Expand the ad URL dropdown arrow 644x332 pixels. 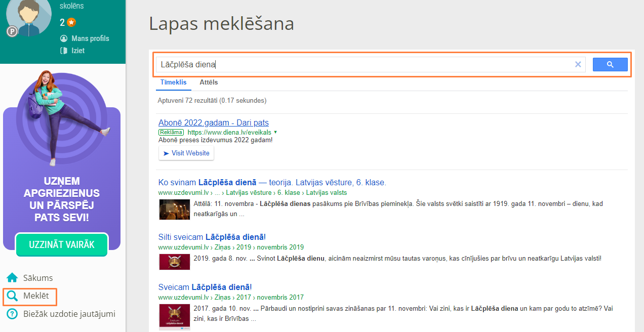click(275, 132)
